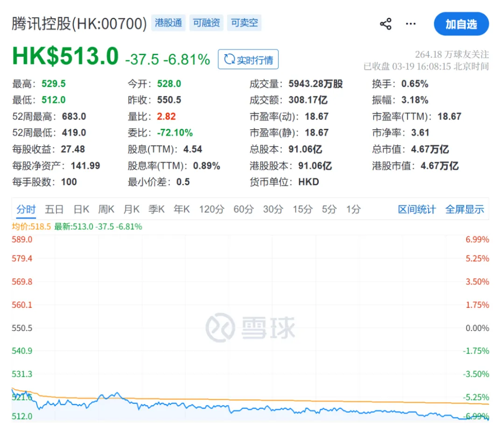The image size is (504, 423).
Task: Click the 264.18 万球友关注 text
Action: 452,54
